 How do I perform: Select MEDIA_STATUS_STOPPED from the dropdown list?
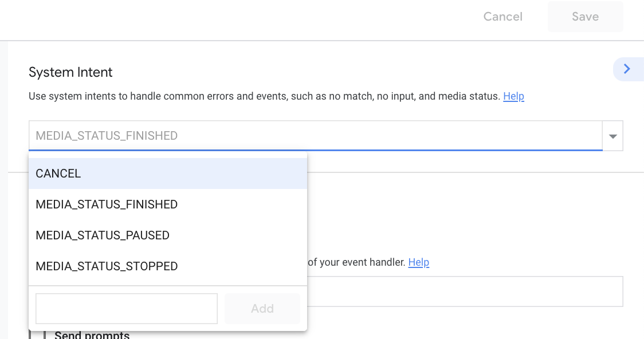click(x=167, y=266)
